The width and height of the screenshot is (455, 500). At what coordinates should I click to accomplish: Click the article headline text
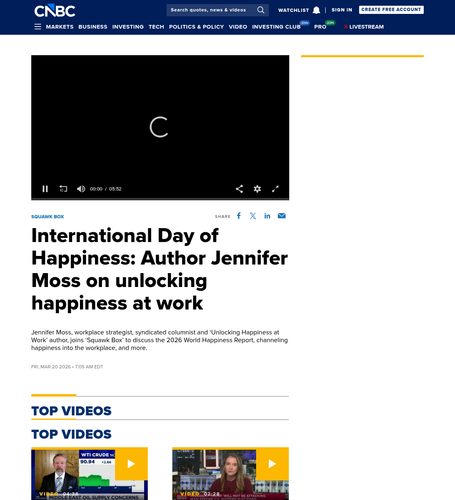coord(159,269)
